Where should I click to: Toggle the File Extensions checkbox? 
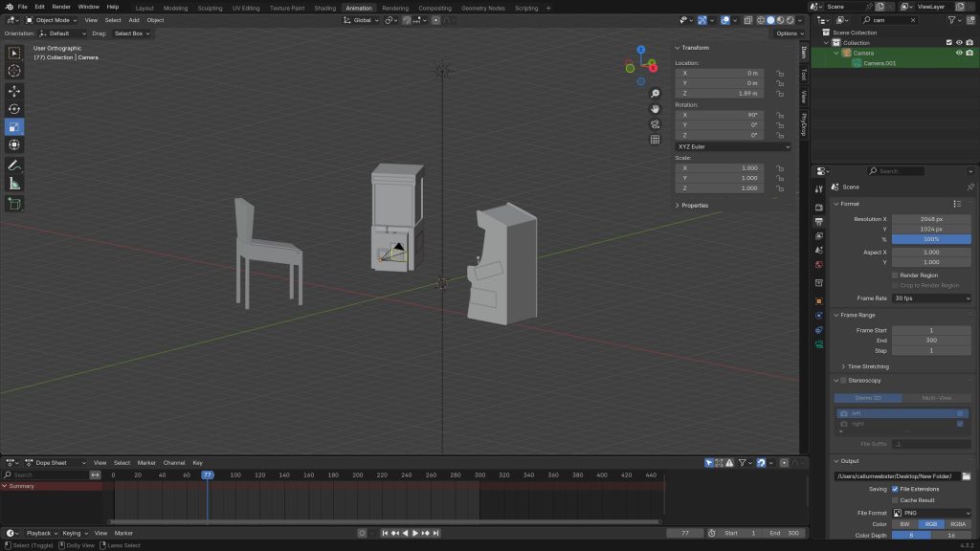pyautogui.click(x=895, y=489)
